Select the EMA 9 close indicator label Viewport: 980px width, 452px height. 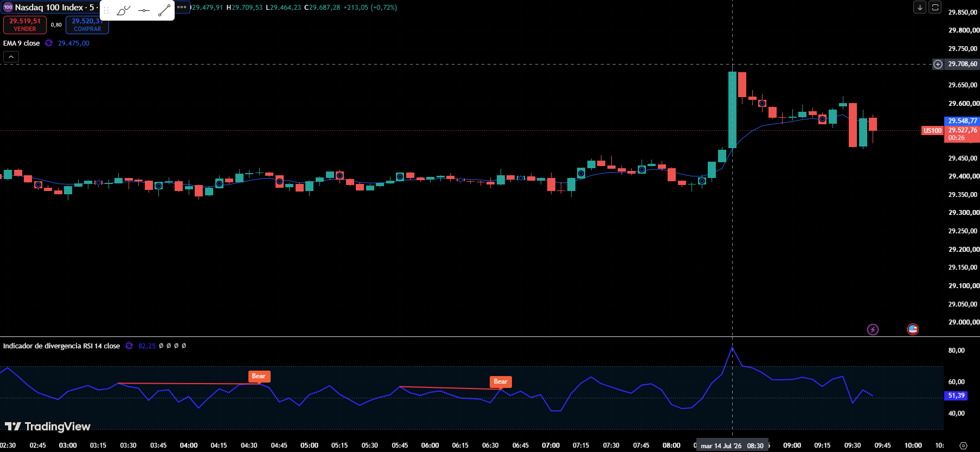[22, 43]
